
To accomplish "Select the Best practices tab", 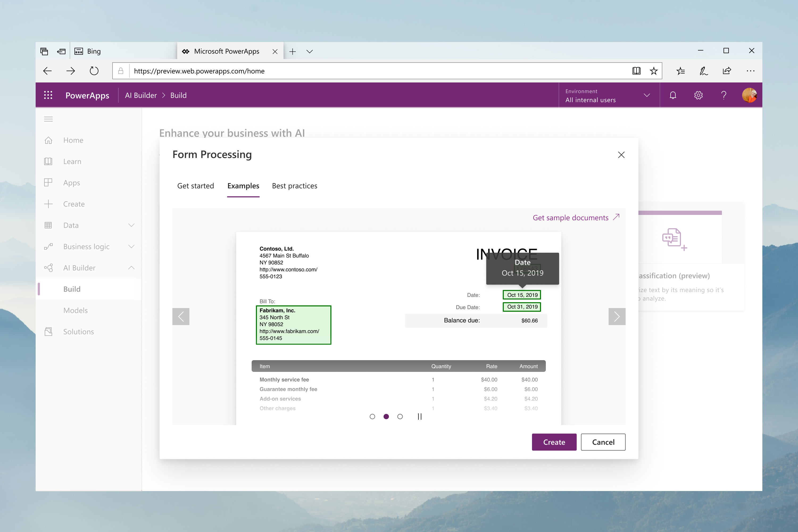I will pos(295,185).
